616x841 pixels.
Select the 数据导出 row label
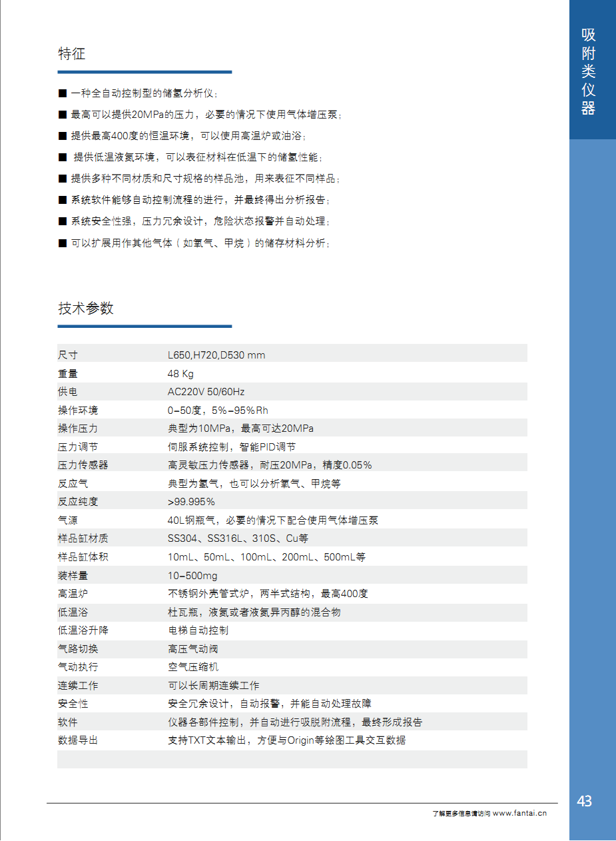[78, 740]
